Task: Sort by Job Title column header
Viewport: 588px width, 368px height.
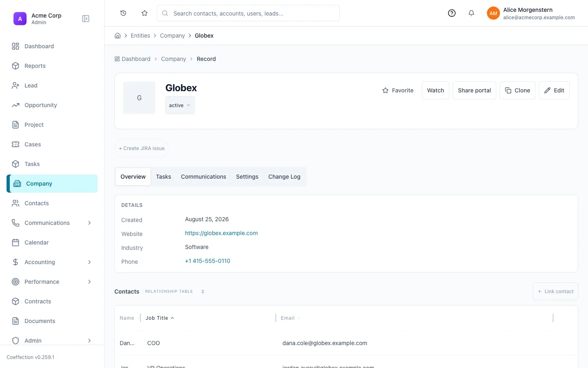Action: [160, 318]
